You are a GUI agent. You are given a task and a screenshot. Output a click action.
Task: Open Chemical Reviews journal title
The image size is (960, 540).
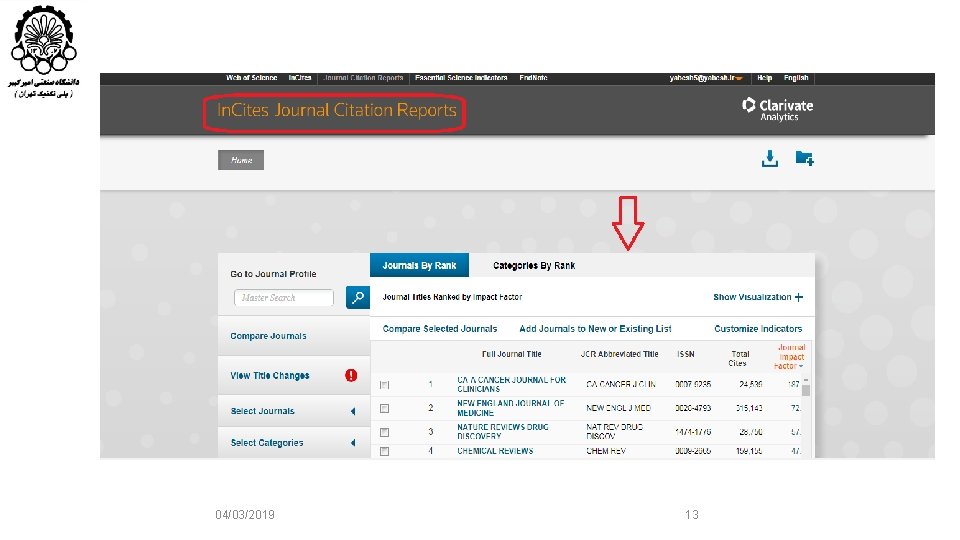(495, 451)
